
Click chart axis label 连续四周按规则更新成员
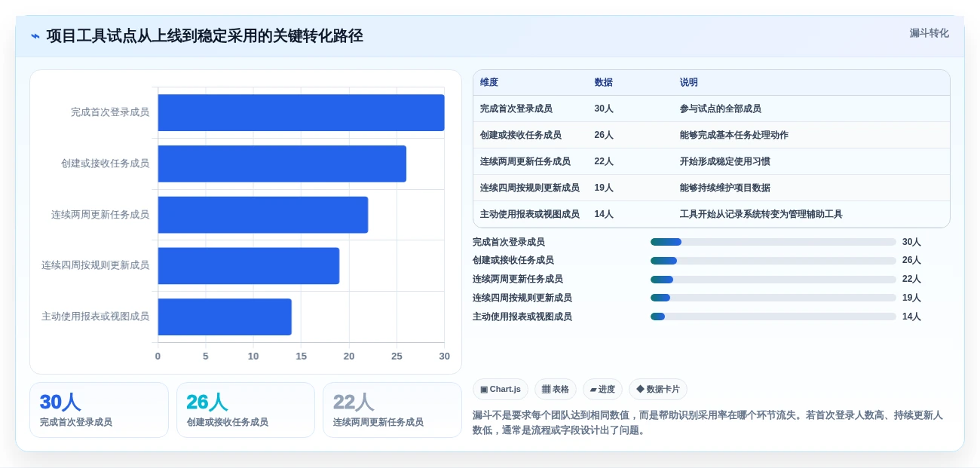96,265
